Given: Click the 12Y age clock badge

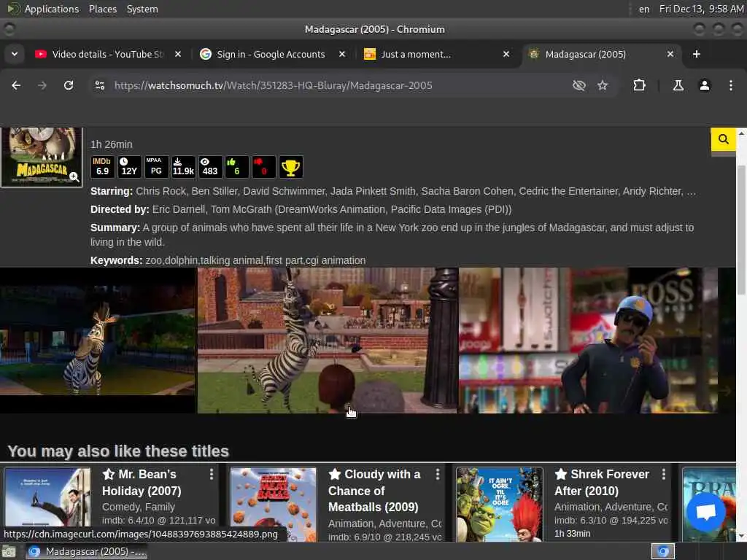Looking at the screenshot, I should 129,167.
